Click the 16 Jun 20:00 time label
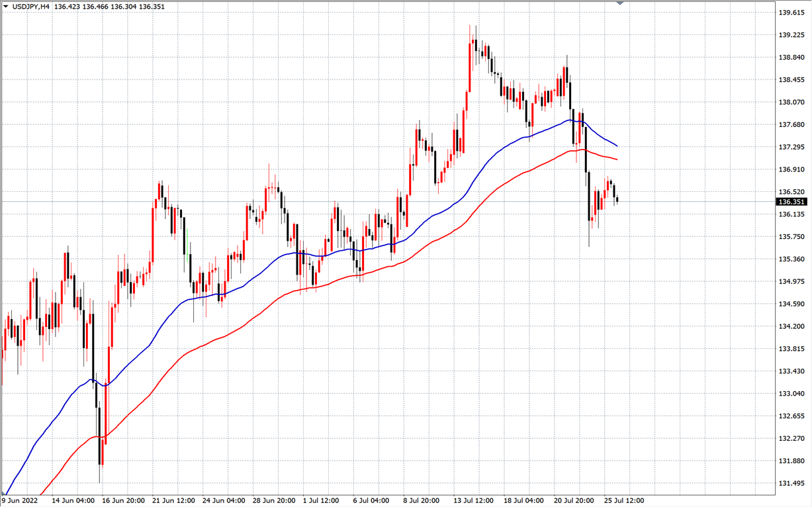This screenshot has width=812, height=507. point(124,500)
